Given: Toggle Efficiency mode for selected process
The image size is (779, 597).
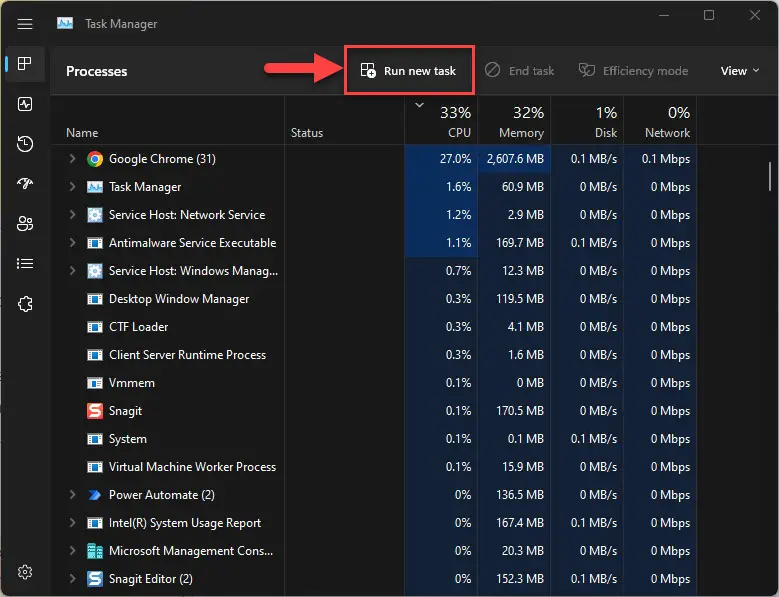Looking at the screenshot, I should [x=633, y=71].
